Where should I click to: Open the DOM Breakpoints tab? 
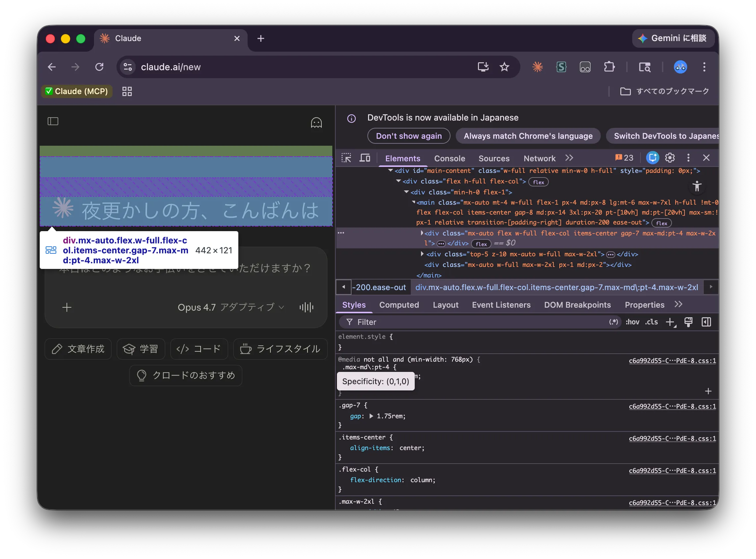click(x=577, y=305)
